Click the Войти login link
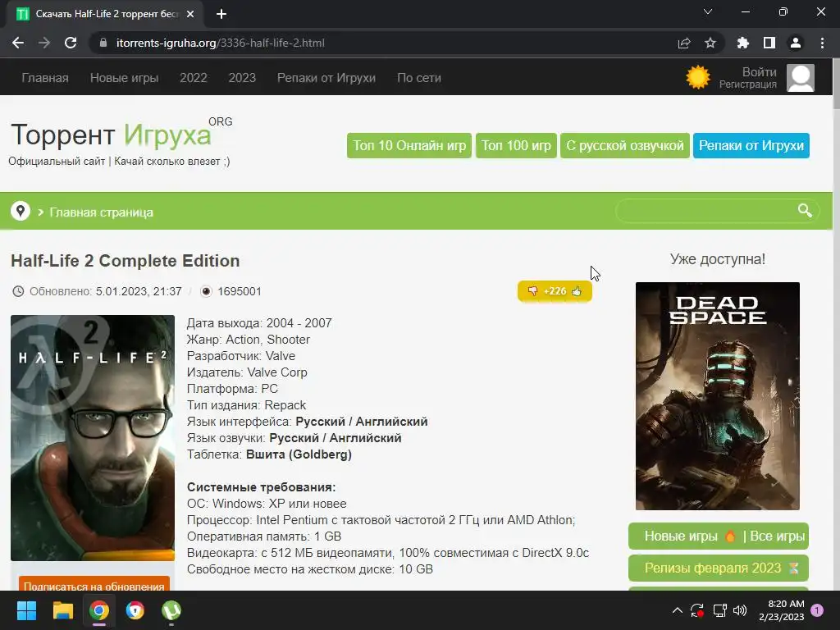 tap(759, 72)
